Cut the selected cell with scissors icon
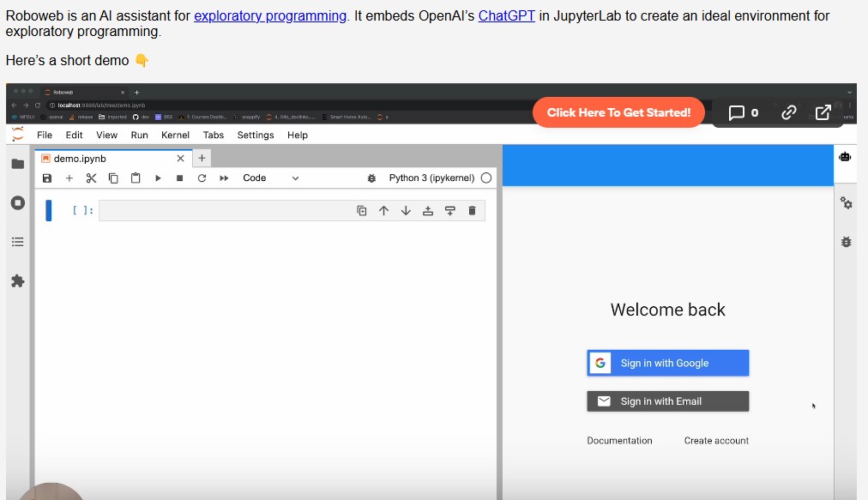The image size is (868, 500). (91, 178)
